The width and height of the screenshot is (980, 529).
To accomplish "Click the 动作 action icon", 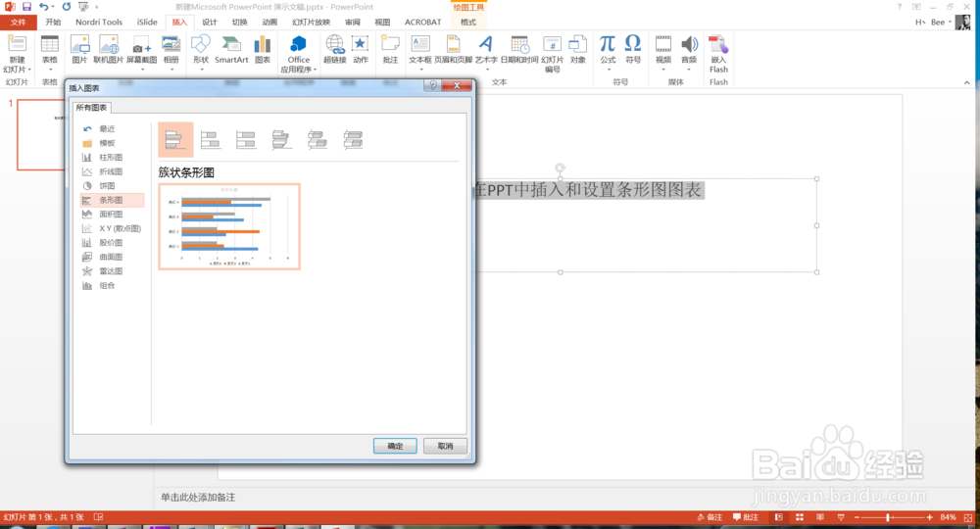I will [x=361, y=50].
